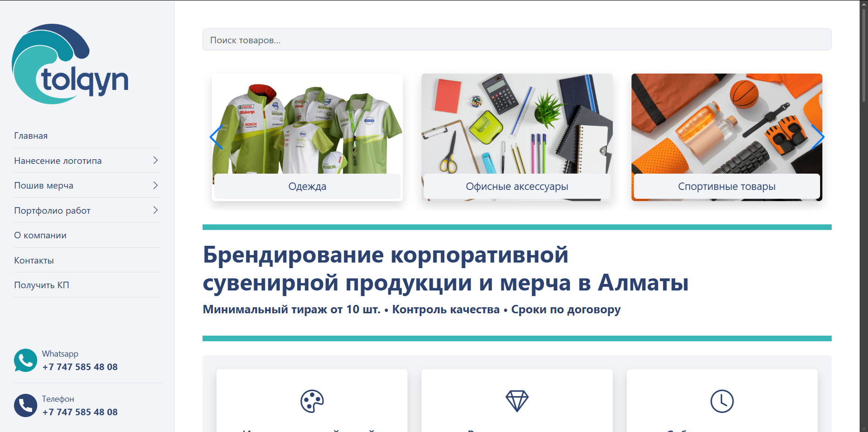Viewport: 868px width, 432px height.
Task: Click Whatsapp number +7 747 585 48 08
Action: tap(80, 367)
